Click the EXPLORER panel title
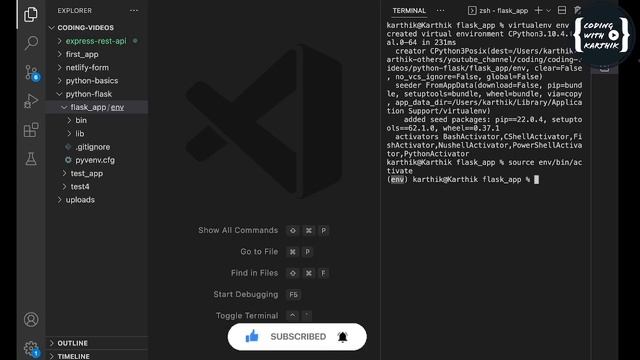640x360 pixels. click(x=74, y=11)
